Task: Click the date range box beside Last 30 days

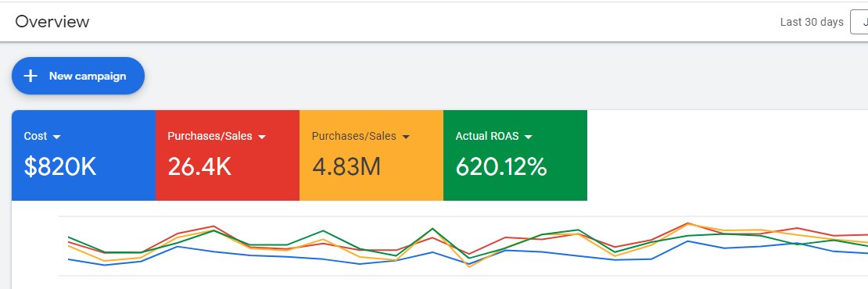Action: (859, 22)
